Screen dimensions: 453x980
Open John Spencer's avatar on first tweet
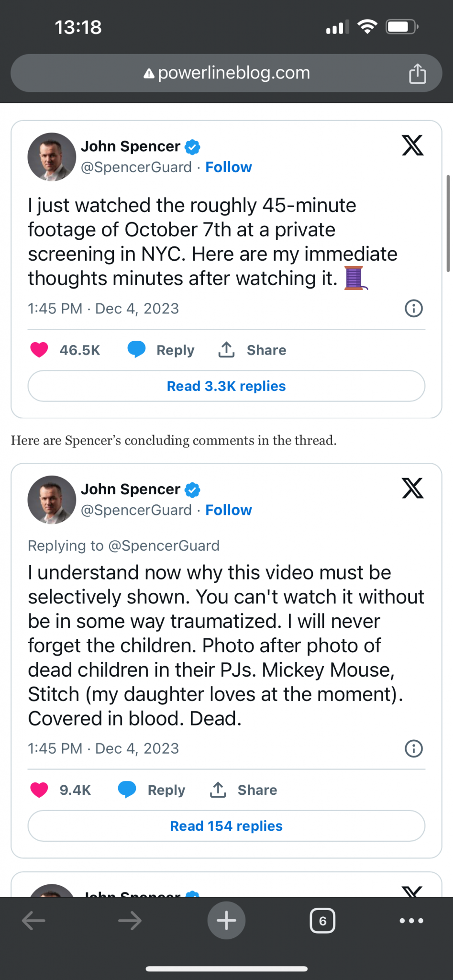[52, 157]
